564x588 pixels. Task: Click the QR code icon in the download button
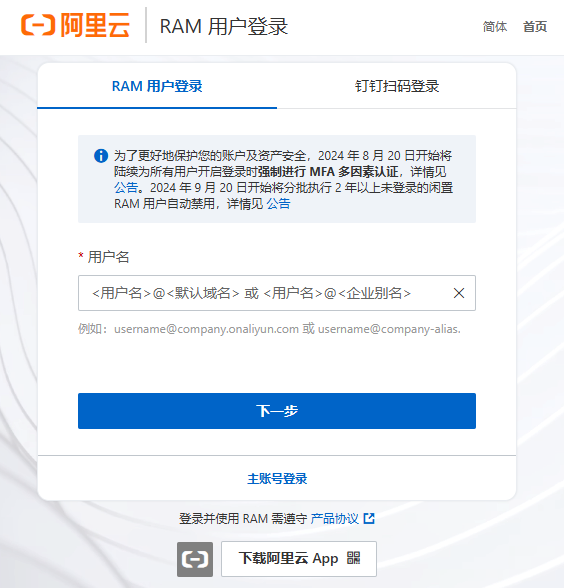353,558
